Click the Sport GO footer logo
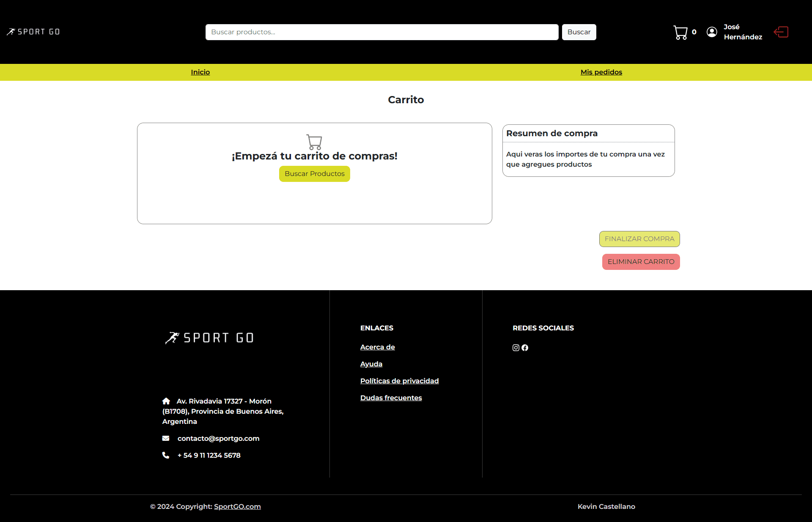The image size is (812, 522). pyautogui.click(x=209, y=338)
